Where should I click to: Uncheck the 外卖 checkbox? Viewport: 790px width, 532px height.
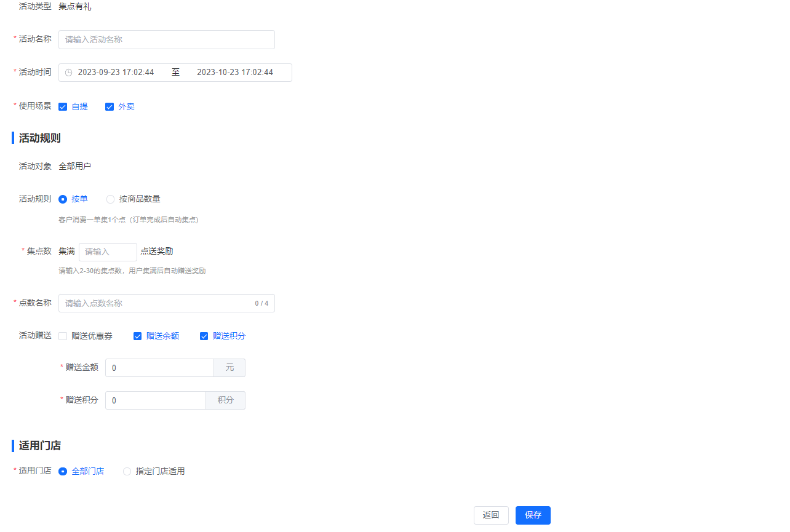(110, 107)
